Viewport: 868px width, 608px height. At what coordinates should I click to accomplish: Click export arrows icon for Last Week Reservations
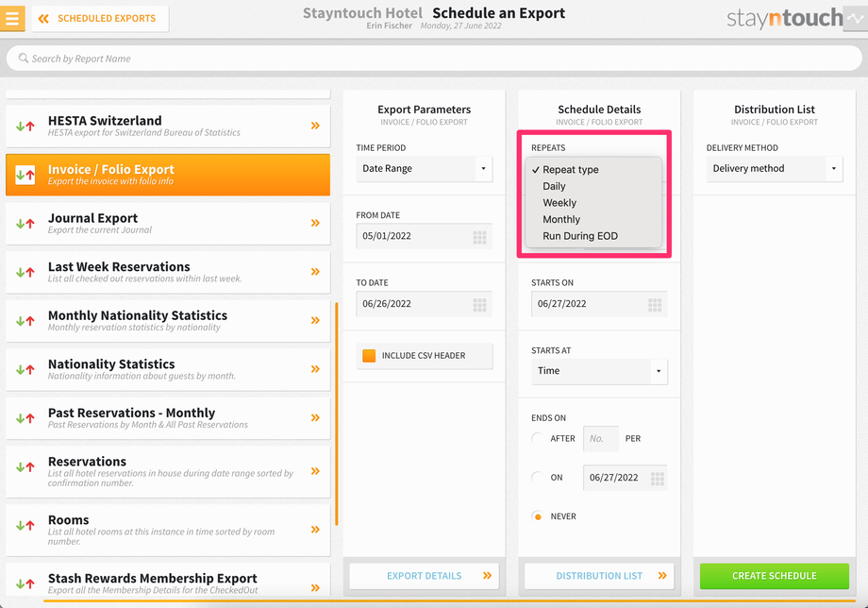click(x=25, y=273)
